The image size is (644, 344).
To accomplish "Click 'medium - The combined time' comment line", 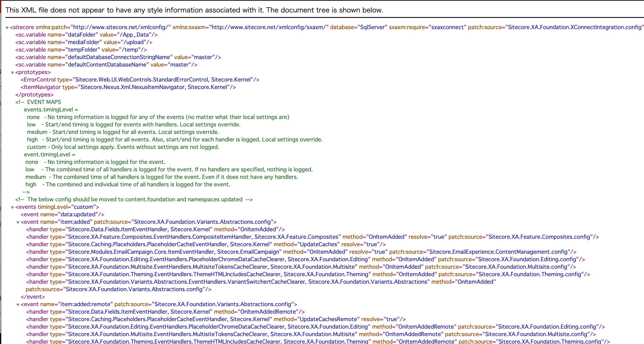I will pyautogui.click(x=162, y=177).
